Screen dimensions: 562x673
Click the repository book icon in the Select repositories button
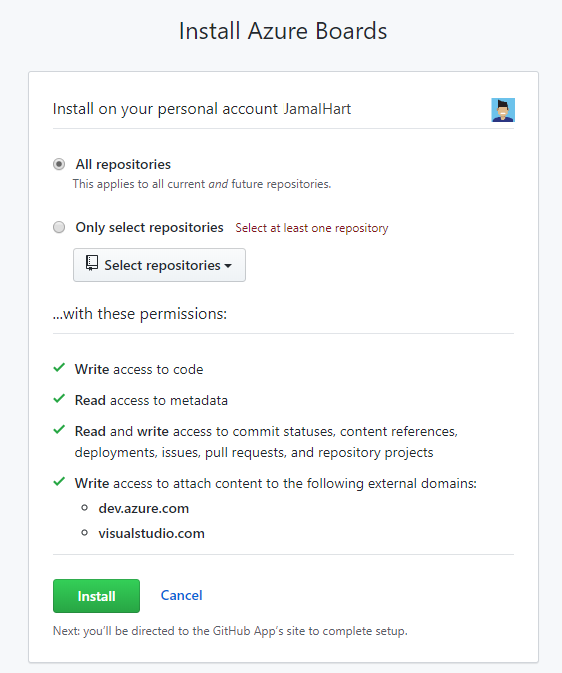coord(92,263)
